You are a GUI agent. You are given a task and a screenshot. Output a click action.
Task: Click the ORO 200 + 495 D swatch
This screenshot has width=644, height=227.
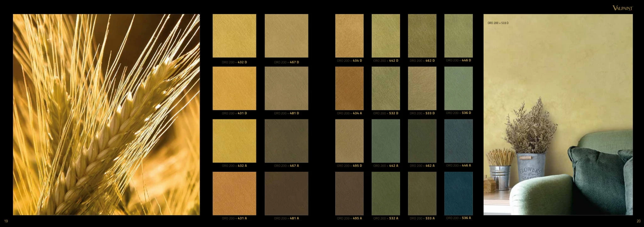pos(349,141)
